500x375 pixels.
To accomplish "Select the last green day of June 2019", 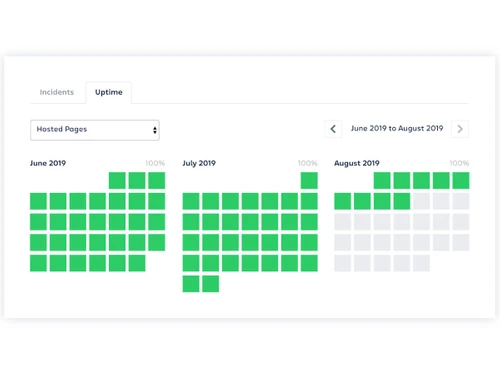I will (x=137, y=263).
